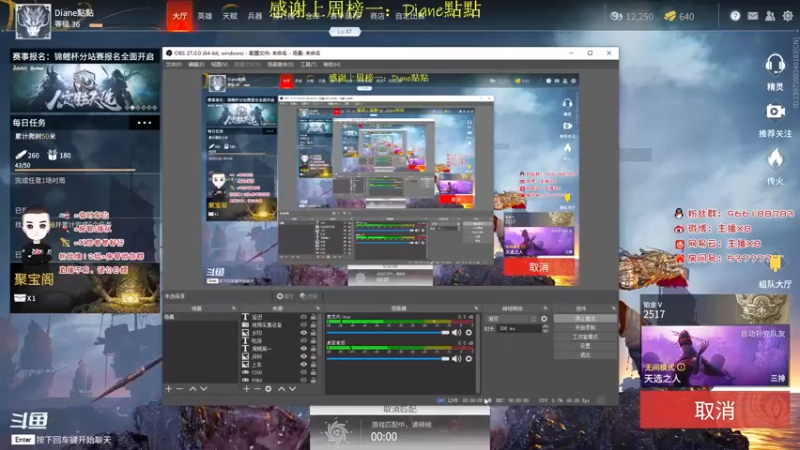The width and height of the screenshot is (800, 450).
Task: Open the scene transition type dropdown
Action: pyautogui.click(x=511, y=319)
